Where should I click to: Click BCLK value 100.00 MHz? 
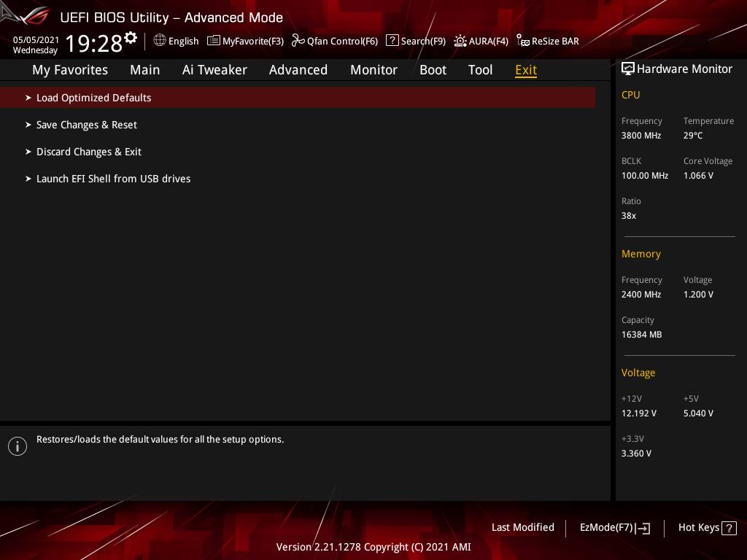(x=645, y=176)
